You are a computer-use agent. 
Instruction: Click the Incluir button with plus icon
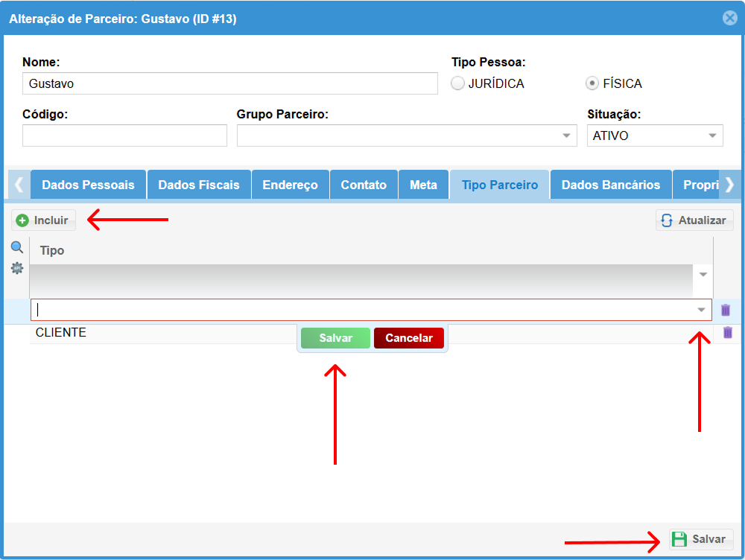pos(43,220)
